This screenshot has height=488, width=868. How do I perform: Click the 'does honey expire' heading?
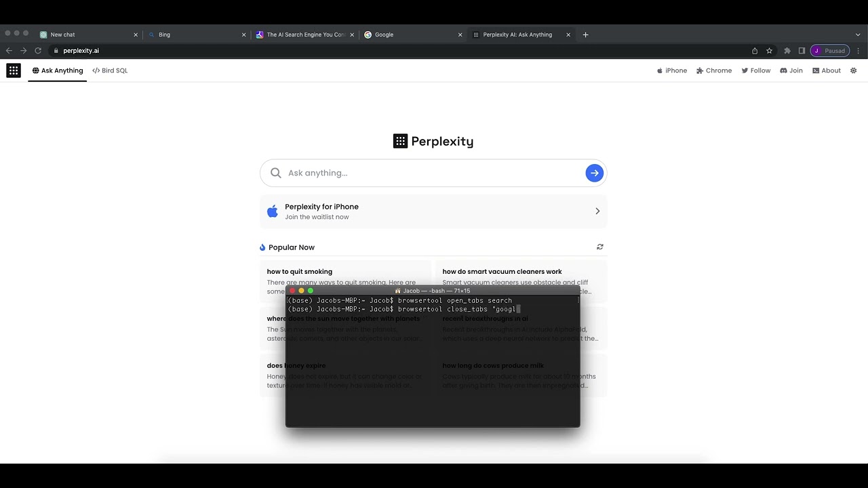tap(296, 366)
